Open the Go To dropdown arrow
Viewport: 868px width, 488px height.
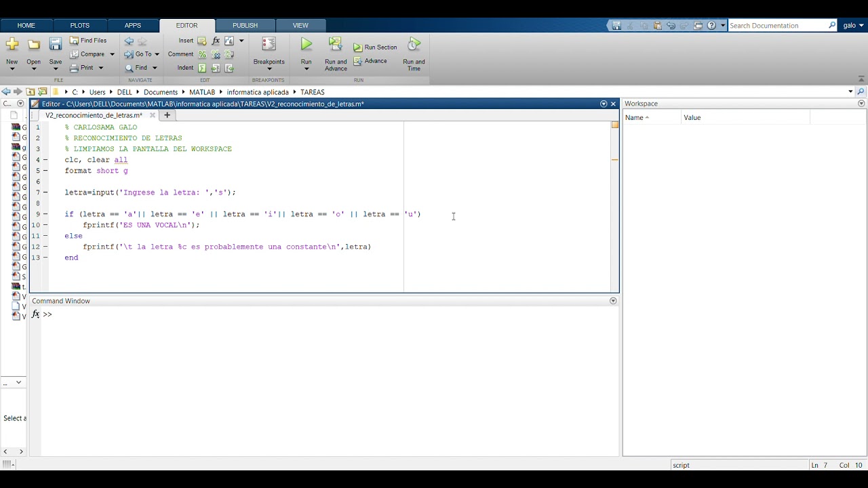[157, 54]
